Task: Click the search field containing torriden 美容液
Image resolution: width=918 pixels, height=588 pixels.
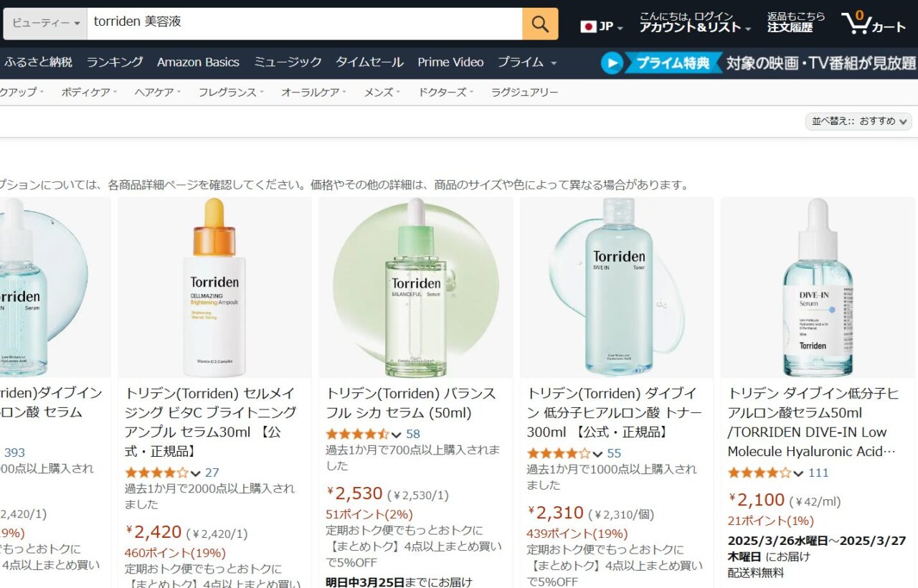Action: coord(305,24)
